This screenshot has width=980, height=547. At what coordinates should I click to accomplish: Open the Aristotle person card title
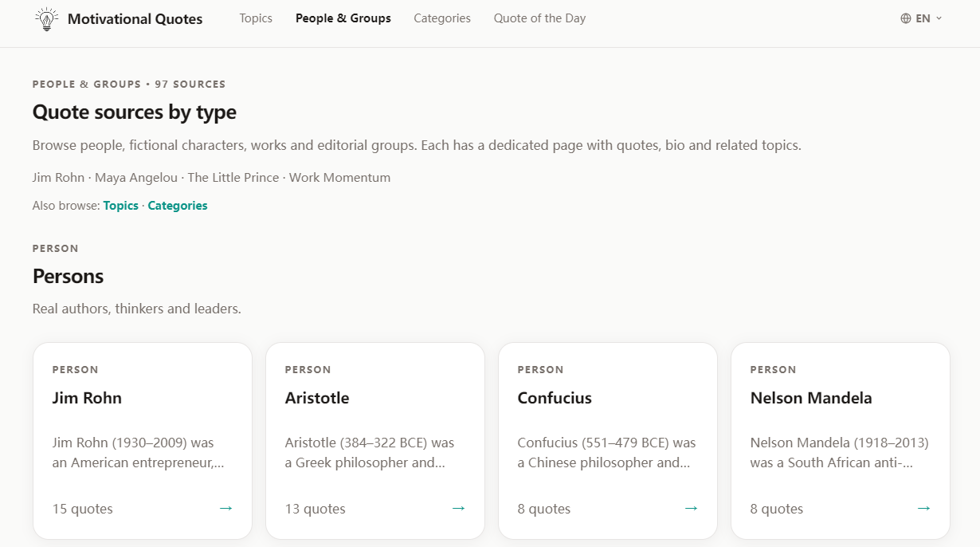pos(317,398)
